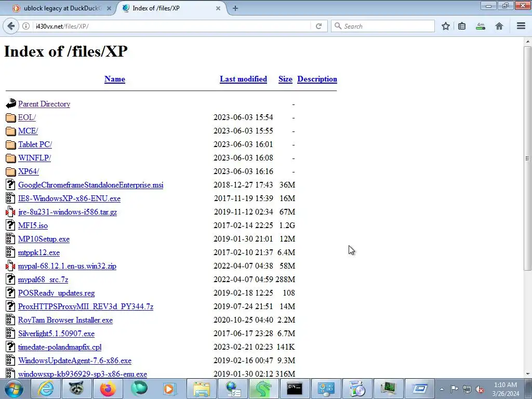The height and width of the screenshot is (399, 532).
Task: Download Silverlight5.1.50907.exe
Action: pyautogui.click(x=56, y=334)
